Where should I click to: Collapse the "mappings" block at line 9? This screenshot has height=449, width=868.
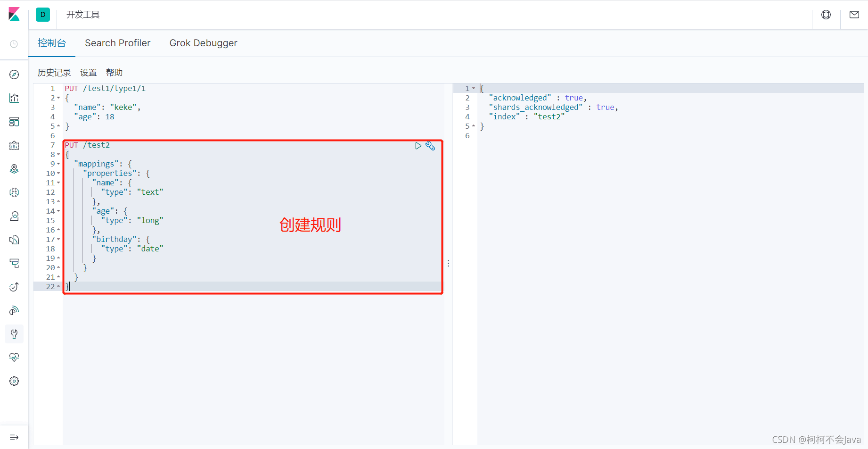tap(58, 164)
